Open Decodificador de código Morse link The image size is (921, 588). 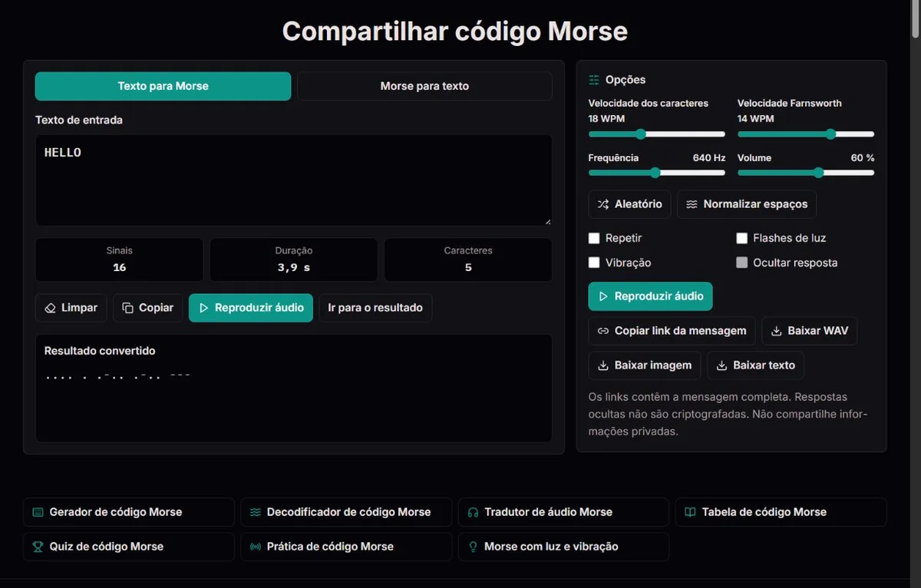346,512
